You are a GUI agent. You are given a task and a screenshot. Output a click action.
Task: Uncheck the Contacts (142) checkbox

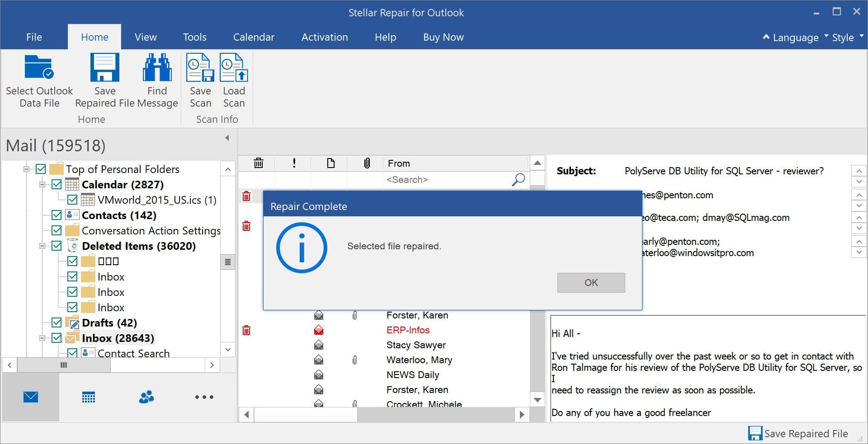57,215
